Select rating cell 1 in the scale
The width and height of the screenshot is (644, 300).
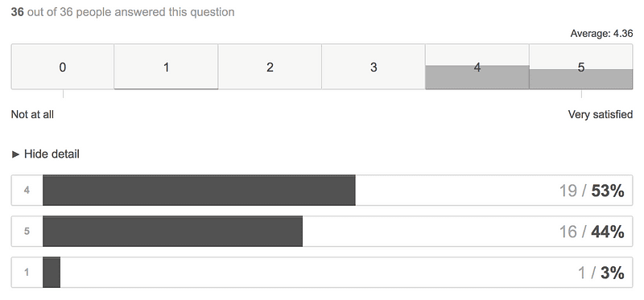166,67
